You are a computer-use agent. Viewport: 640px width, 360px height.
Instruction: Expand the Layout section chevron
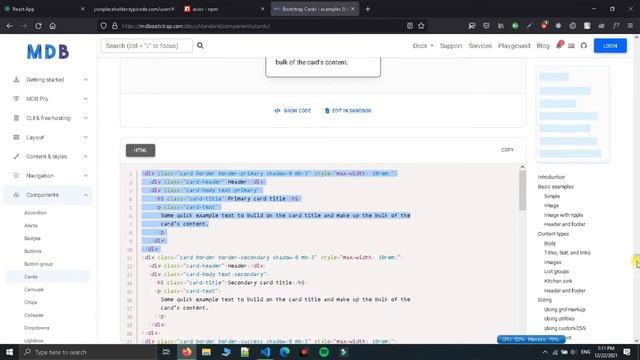tap(86, 137)
